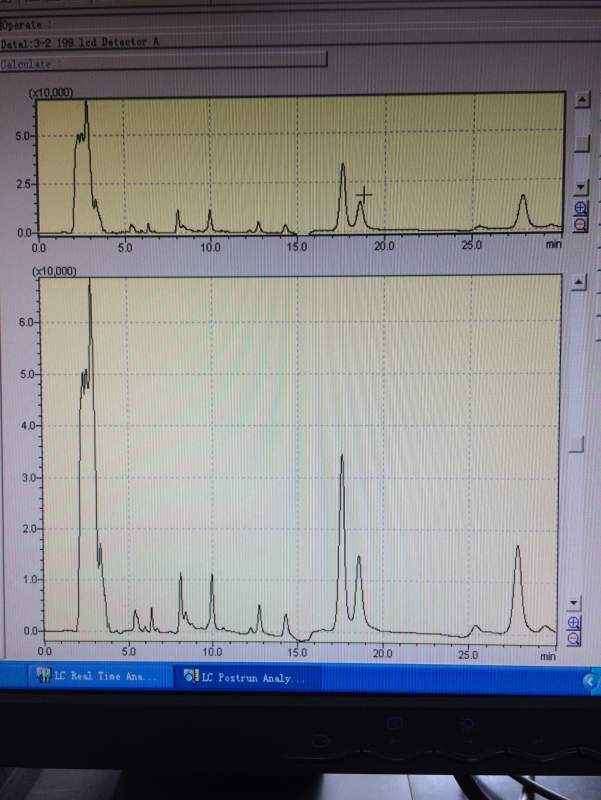Screen dimensions: 601x800
Task: Click the lower chromatogram intensity scroll thumb
Action: pos(577,444)
